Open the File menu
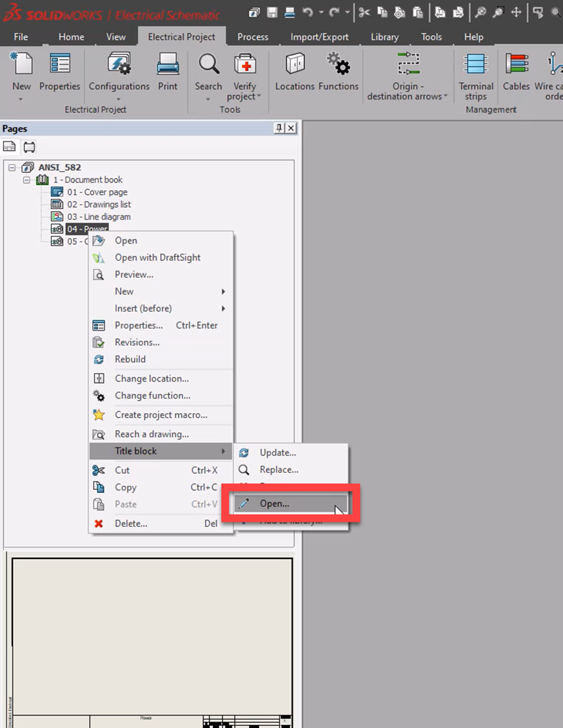 21,37
